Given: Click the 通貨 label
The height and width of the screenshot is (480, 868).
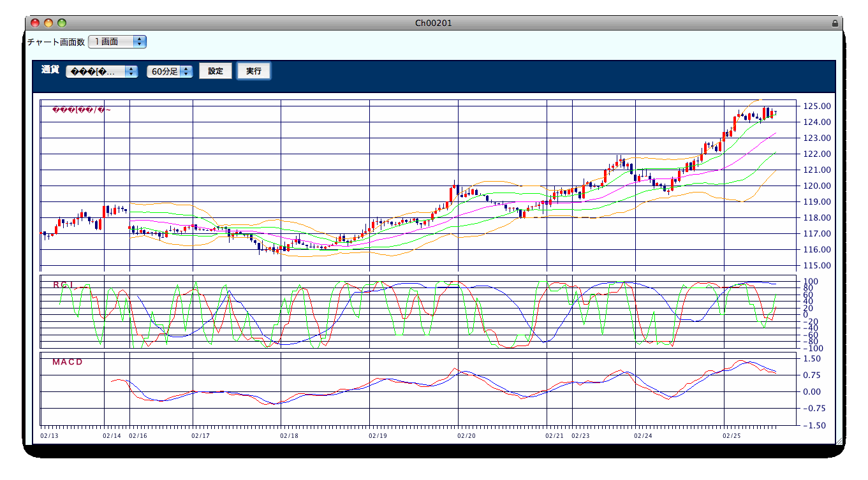Looking at the screenshot, I should (50, 69).
